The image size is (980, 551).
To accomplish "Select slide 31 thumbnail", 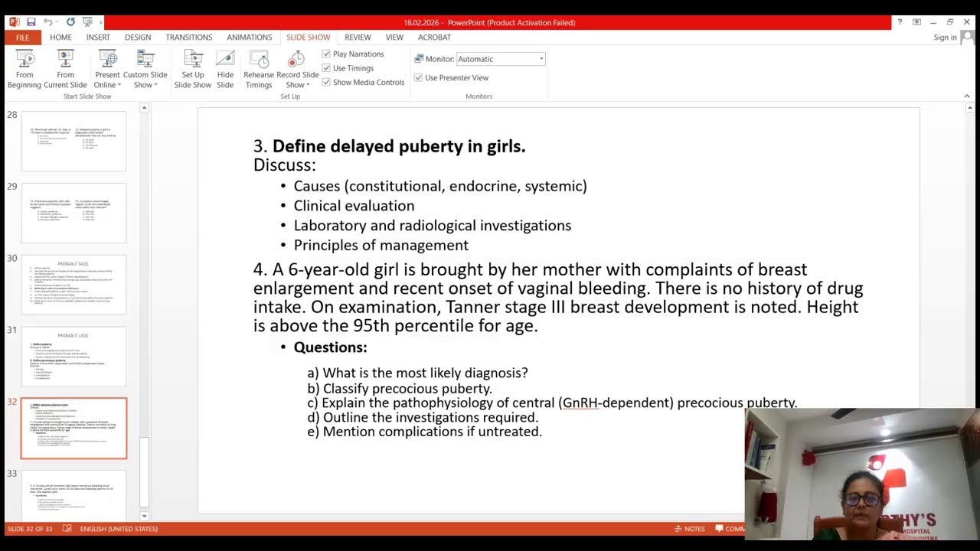I will point(73,357).
